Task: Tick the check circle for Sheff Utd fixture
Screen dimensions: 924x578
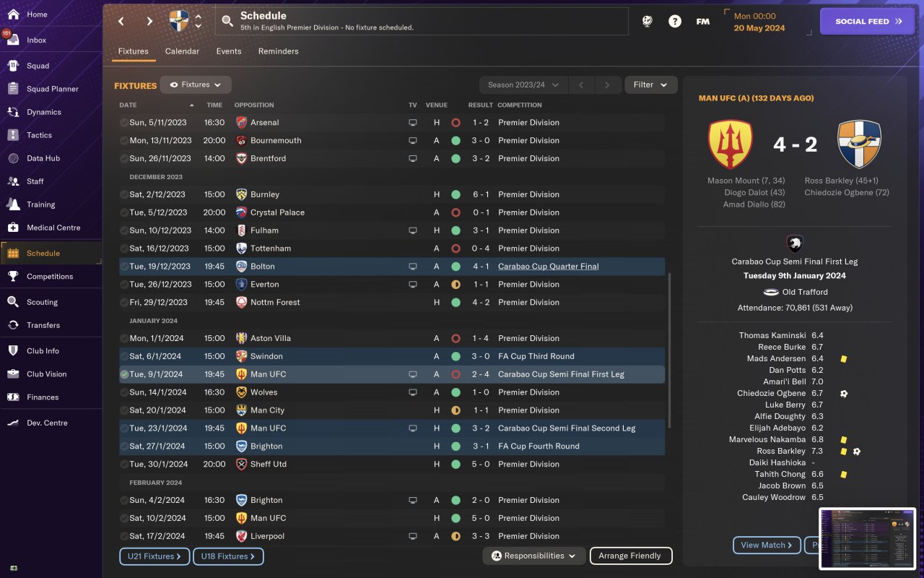Action: (x=124, y=464)
